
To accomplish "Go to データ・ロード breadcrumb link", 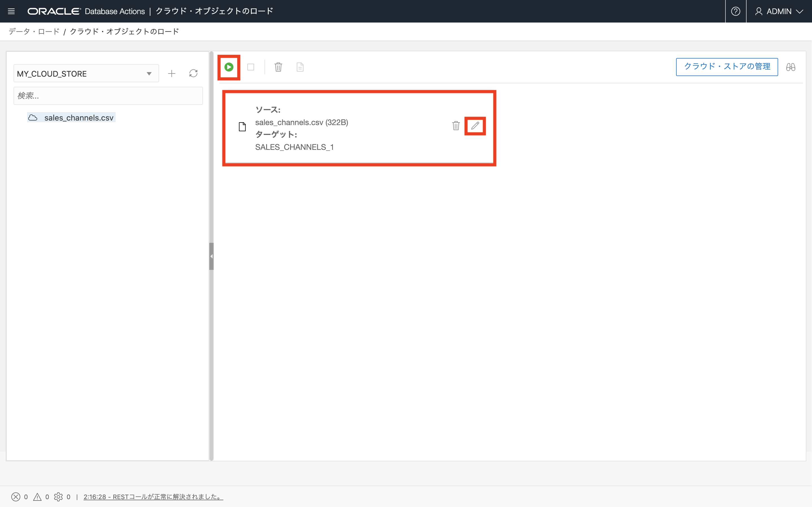I will click(34, 32).
